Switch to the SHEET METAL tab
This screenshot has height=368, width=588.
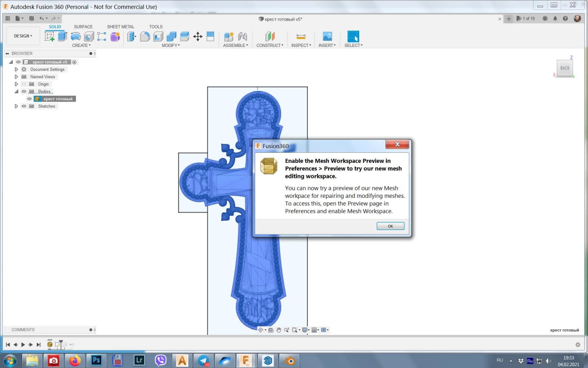(121, 27)
